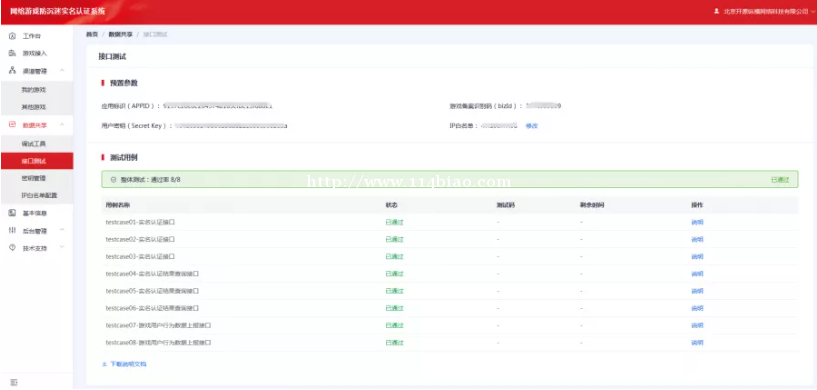Screen dimensions: 817x390
Task: Click the testcase03-实名认证接口 row name
Action: click(x=140, y=257)
